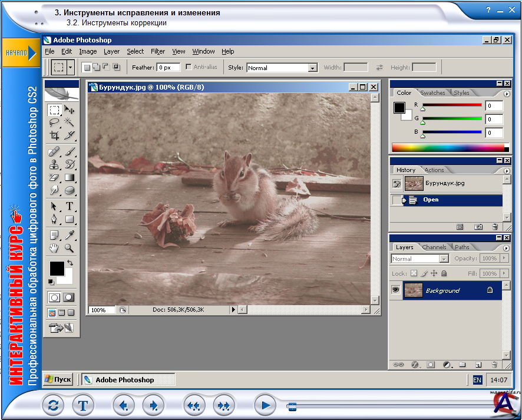Select the Eyedropper tool

(70, 235)
